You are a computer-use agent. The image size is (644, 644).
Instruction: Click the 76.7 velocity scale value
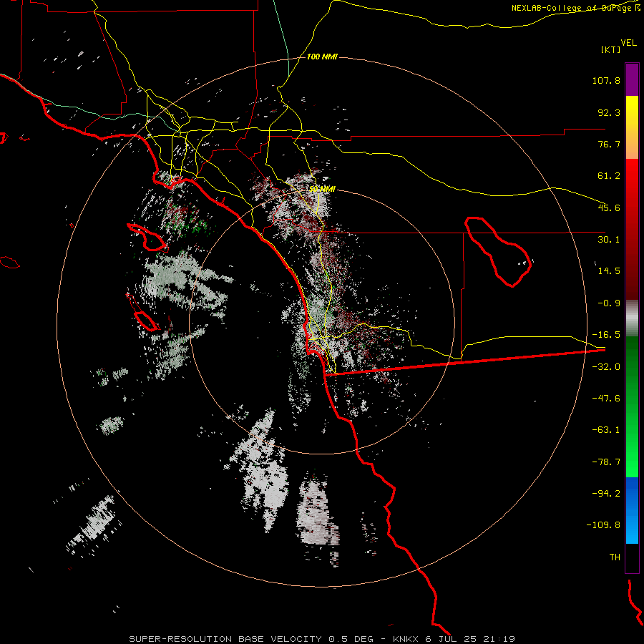[x=609, y=144]
